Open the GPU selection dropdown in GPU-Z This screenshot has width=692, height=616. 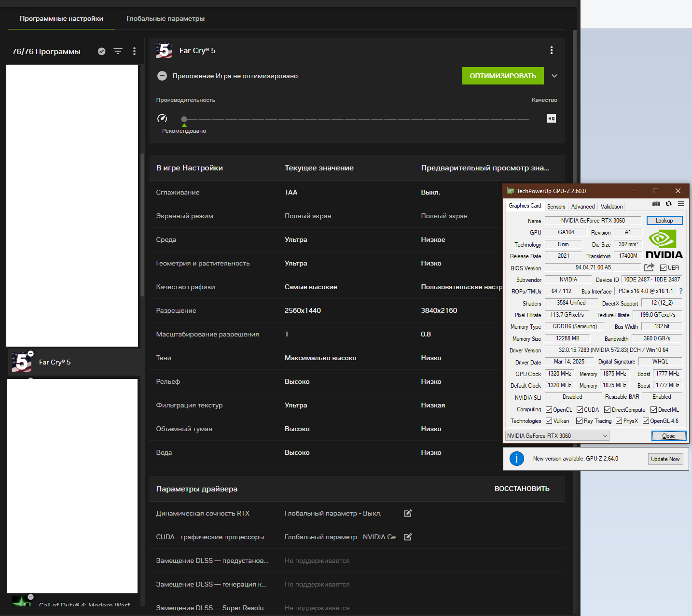[x=557, y=436]
